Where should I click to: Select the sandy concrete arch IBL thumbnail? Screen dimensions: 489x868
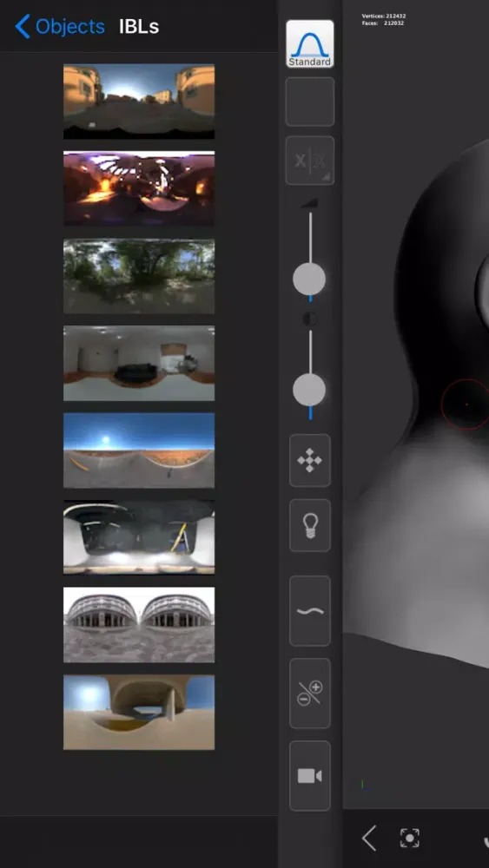tap(139, 712)
